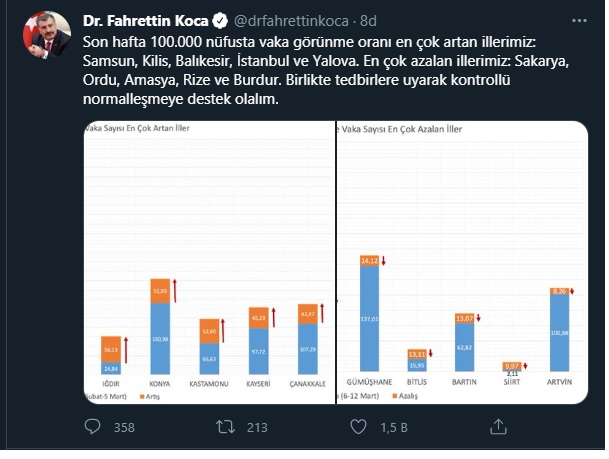Viewport: 609px width, 459px height.
Task: Click the GÜMÜŞHANE bar in right chart
Action: pyautogui.click(x=369, y=313)
